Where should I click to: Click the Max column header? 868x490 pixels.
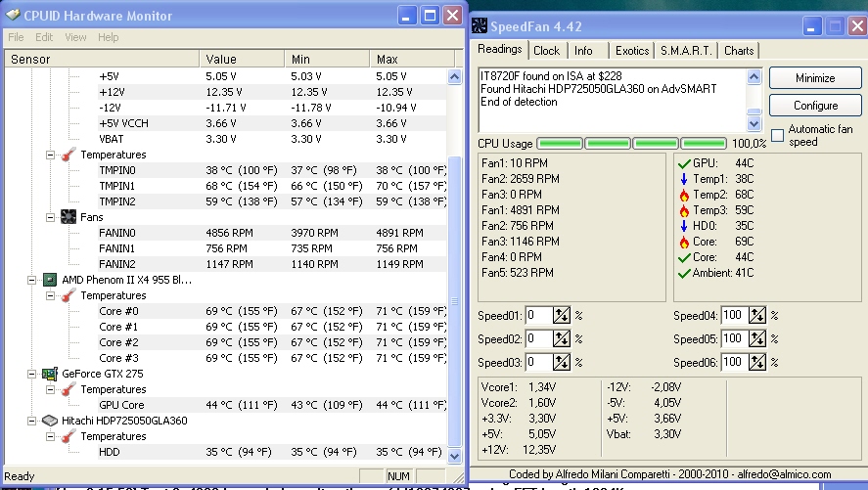(412, 59)
